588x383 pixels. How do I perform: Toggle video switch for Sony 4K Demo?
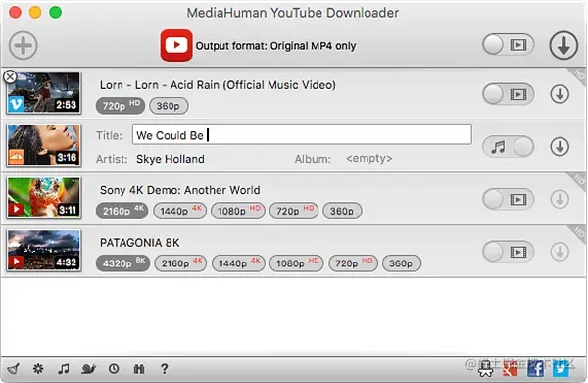click(508, 199)
